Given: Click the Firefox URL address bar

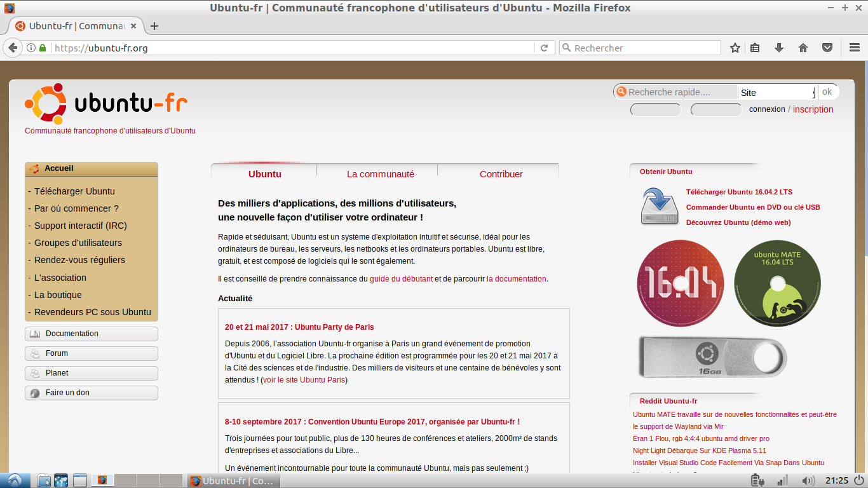Looking at the screenshot, I should pyautogui.click(x=292, y=48).
